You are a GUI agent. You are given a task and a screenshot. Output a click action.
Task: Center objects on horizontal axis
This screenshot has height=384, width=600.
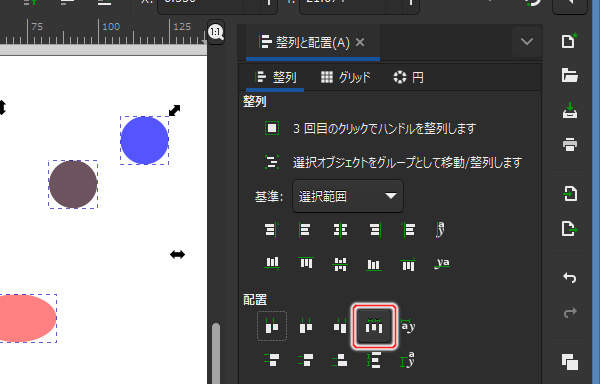coord(340,264)
